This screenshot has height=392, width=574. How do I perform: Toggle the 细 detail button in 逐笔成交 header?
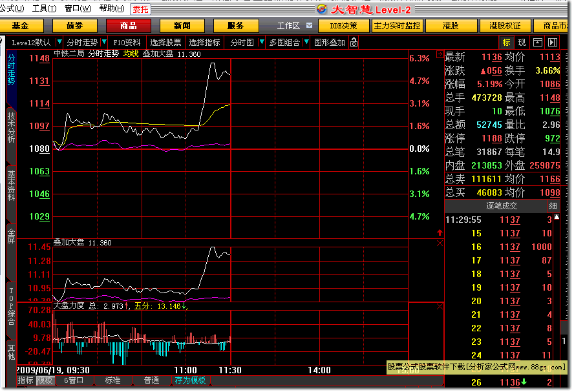click(x=553, y=206)
